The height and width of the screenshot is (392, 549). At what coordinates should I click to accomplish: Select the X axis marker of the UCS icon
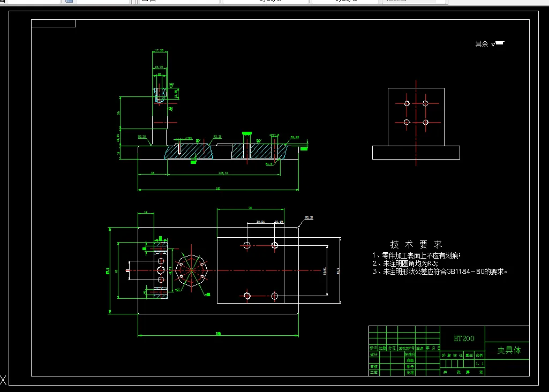click(3, 380)
